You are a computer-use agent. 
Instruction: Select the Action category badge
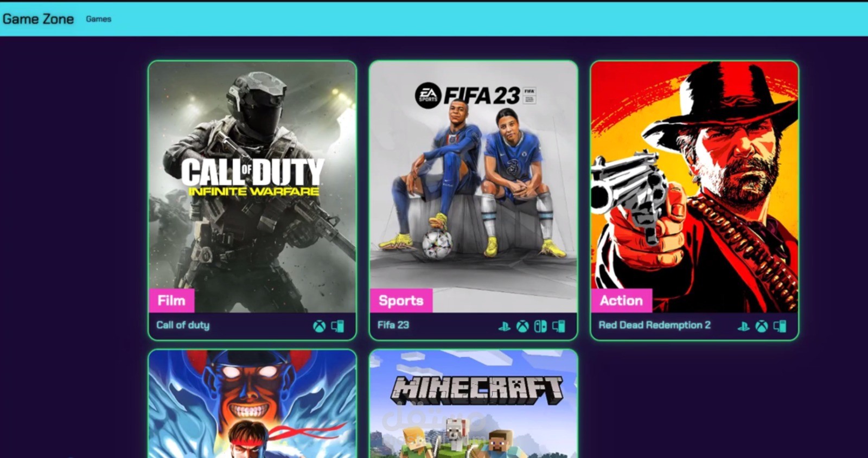(621, 301)
